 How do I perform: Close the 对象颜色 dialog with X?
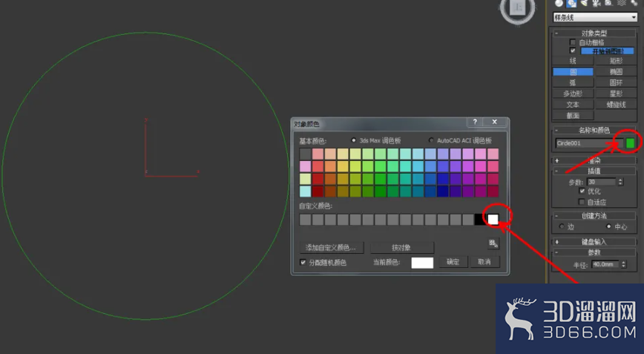point(494,122)
